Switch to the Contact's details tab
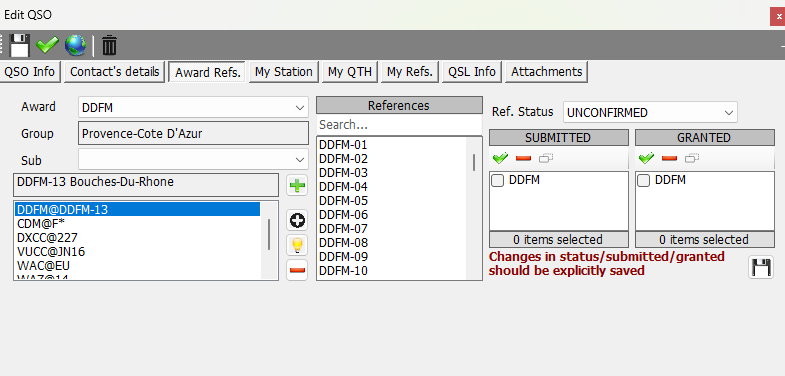 click(x=115, y=72)
